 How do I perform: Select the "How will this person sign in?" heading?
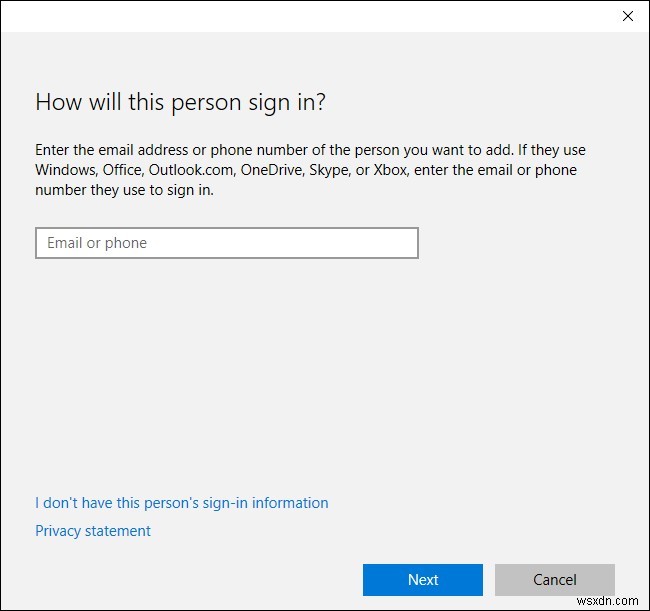coord(181,102)
